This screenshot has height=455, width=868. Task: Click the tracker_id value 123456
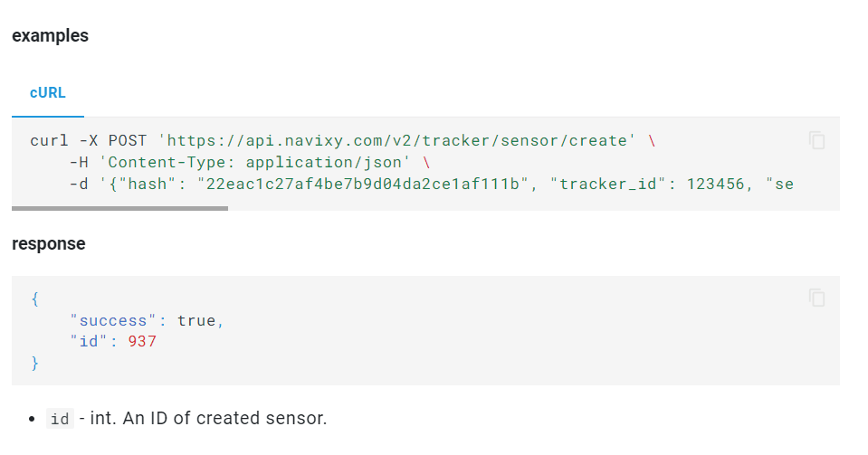pos(715,184)
